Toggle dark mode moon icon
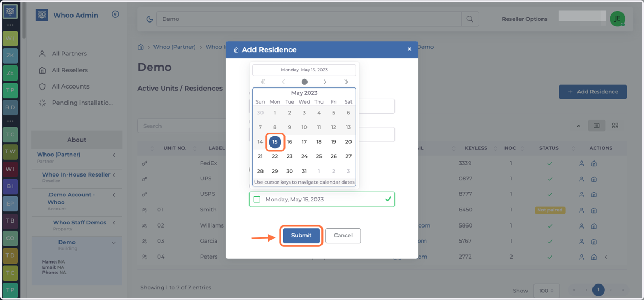This screenshot has height=300, width=644. coord(150,19)
